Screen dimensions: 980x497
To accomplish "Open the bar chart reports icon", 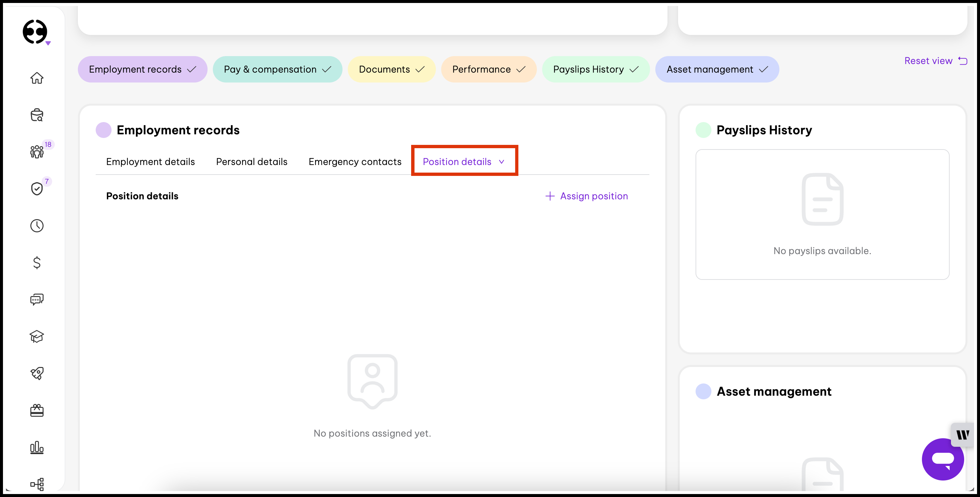I will click(37, 447).
